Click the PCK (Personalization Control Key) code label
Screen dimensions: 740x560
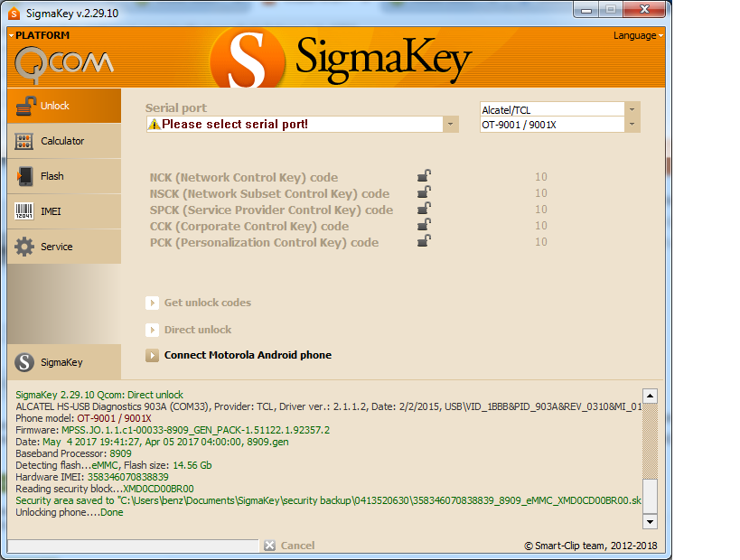264,242
